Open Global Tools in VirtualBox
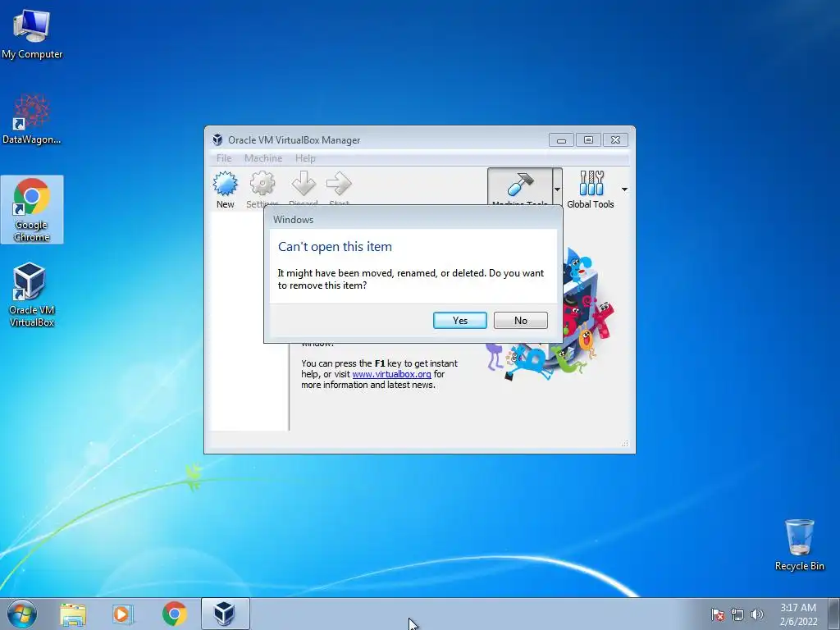Viewport: 840px width, 630px height. click(x=591, y=189)
